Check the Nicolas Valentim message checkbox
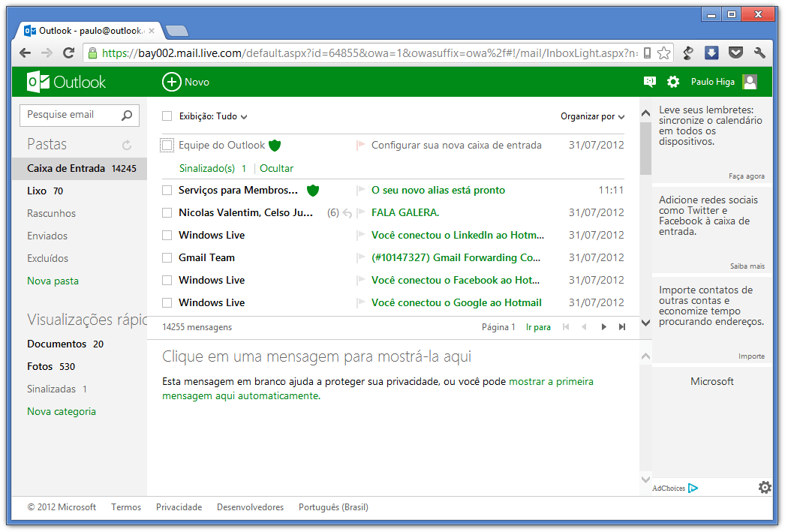 pos(167,212)
